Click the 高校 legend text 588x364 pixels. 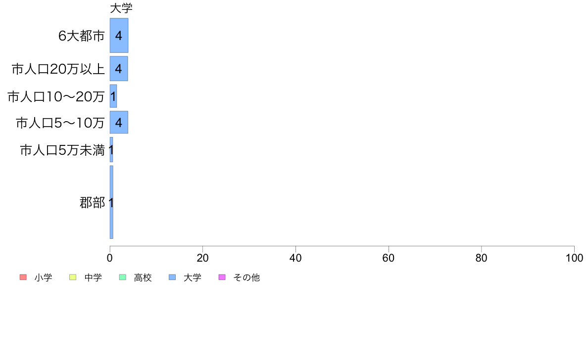[x=143, y=277]
